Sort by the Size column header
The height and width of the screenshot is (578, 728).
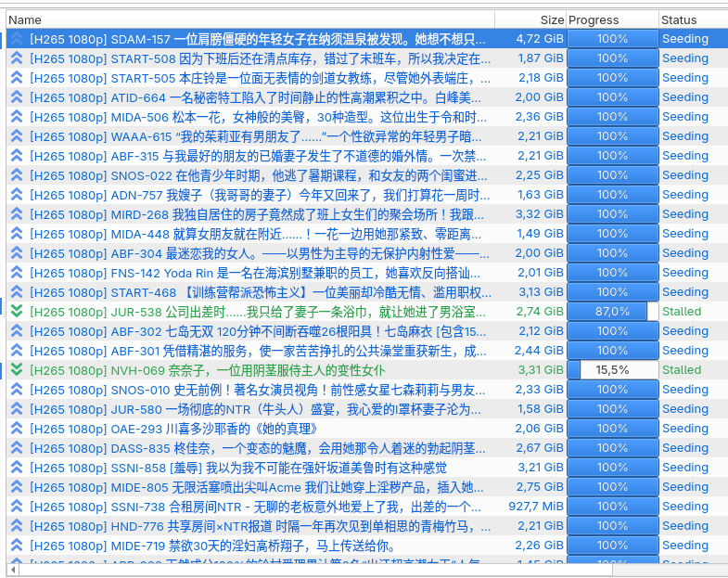(x=530, y=20)
